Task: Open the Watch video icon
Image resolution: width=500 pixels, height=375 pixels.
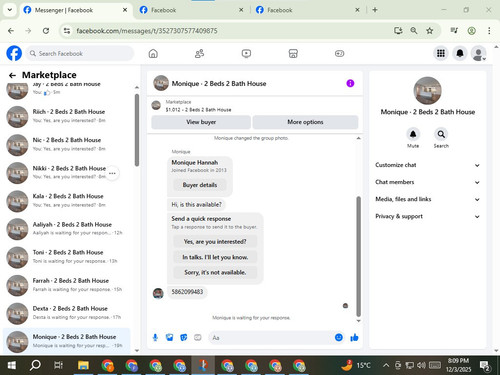Action: [x=246, y=53]
